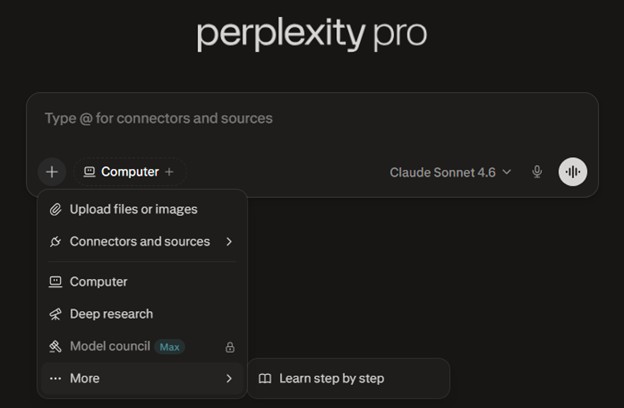Click the lock icon on Model council
The height and width of the screenshot is (408, 624).
click(230, 347)
